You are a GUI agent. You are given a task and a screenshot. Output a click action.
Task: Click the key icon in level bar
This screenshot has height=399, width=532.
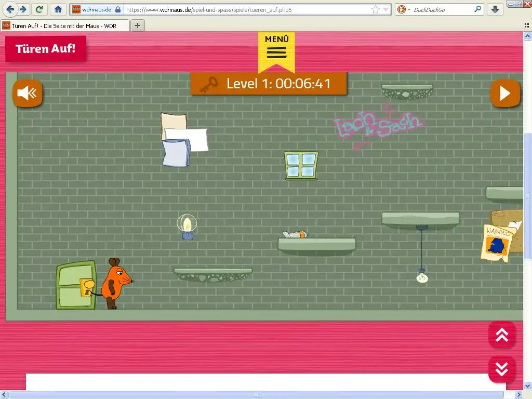[208, 84]
